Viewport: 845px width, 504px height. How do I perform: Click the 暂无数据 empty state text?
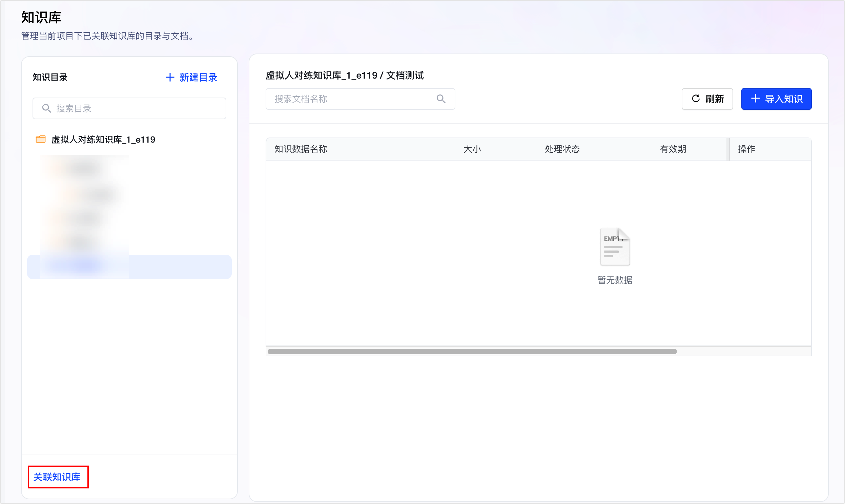tap(615, 280)
